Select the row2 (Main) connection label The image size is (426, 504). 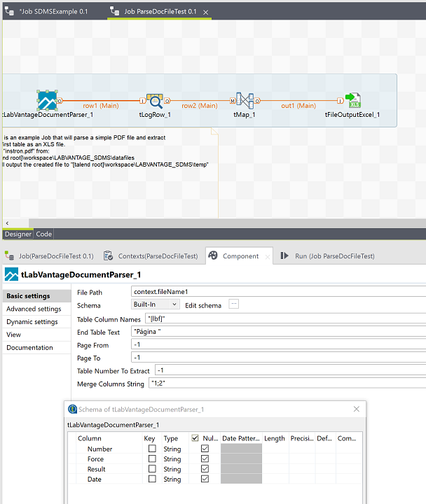tap(200, 106)
